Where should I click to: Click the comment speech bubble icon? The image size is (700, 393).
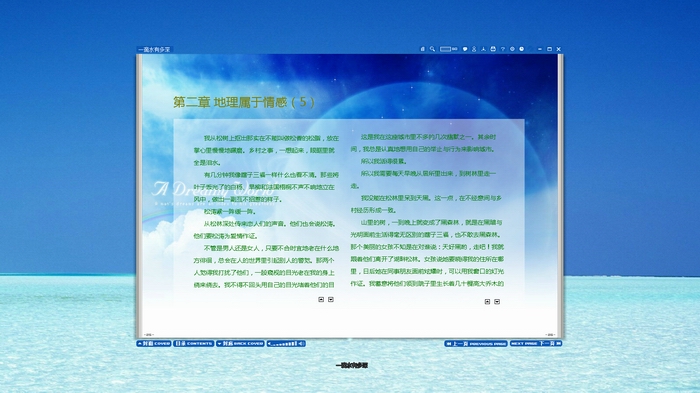coord(465,49)
